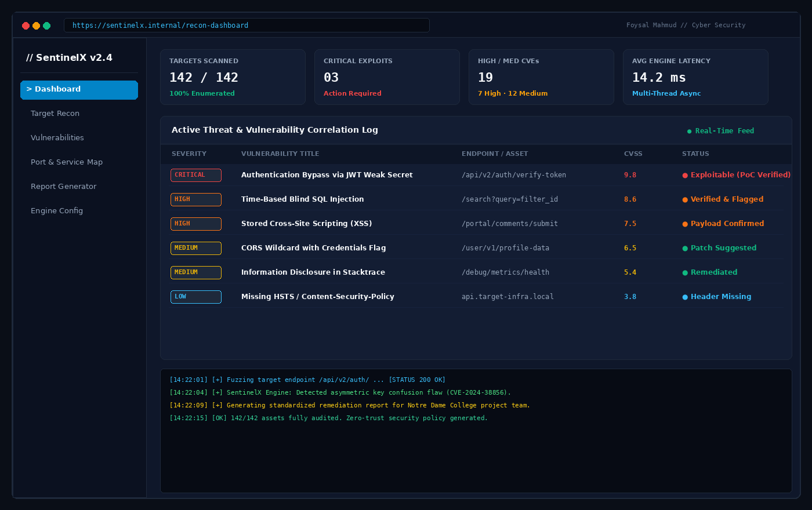Click MEDIUM badge on Information Disclosure row
The image size is (812, 510).
(196, 272)
